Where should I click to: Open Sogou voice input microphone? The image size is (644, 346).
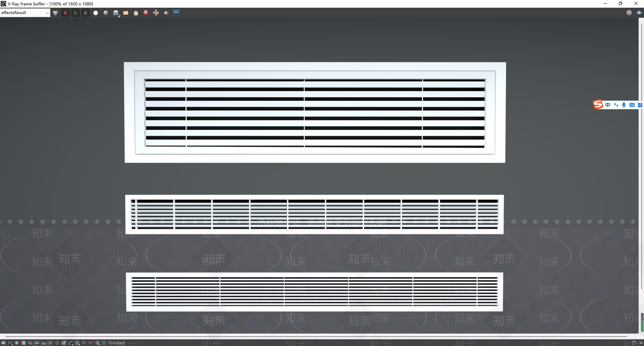coord(624,105)
